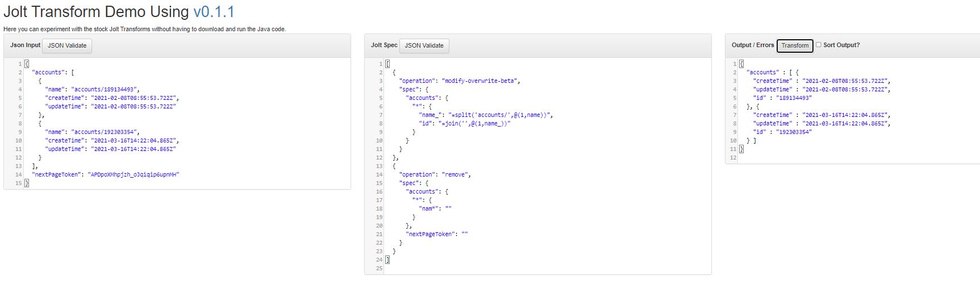Click the "accounts": { line on row 16 of Jolt Spec
Screen dimensions: 980x281
coord(427,192)
